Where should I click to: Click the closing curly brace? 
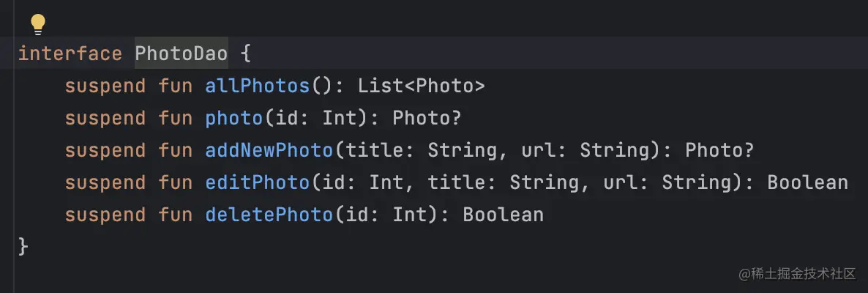click(23, 246)
